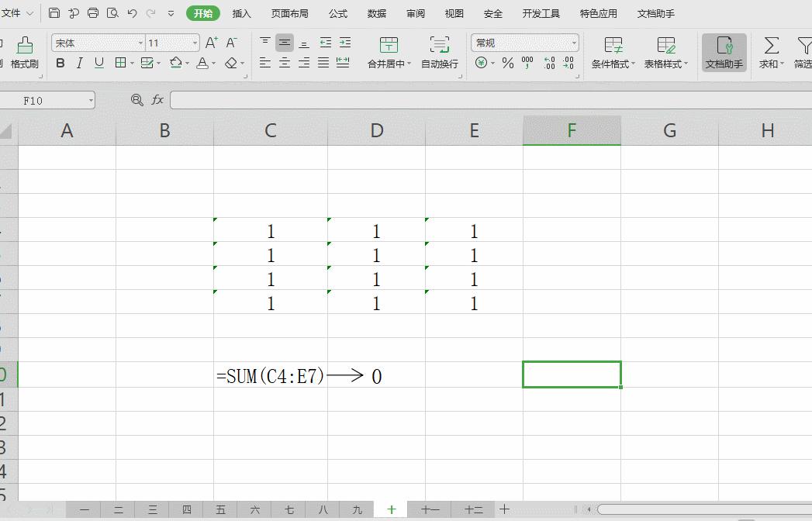Click the decrease indent icon
The height and width of the screenshot is (521, 812).
325,43
